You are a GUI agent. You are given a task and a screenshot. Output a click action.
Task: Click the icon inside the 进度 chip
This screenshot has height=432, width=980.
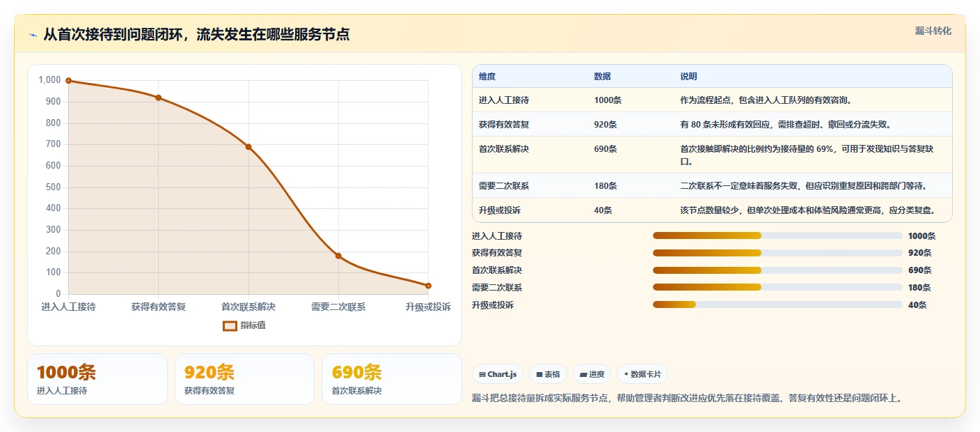[x=583, y=375]
